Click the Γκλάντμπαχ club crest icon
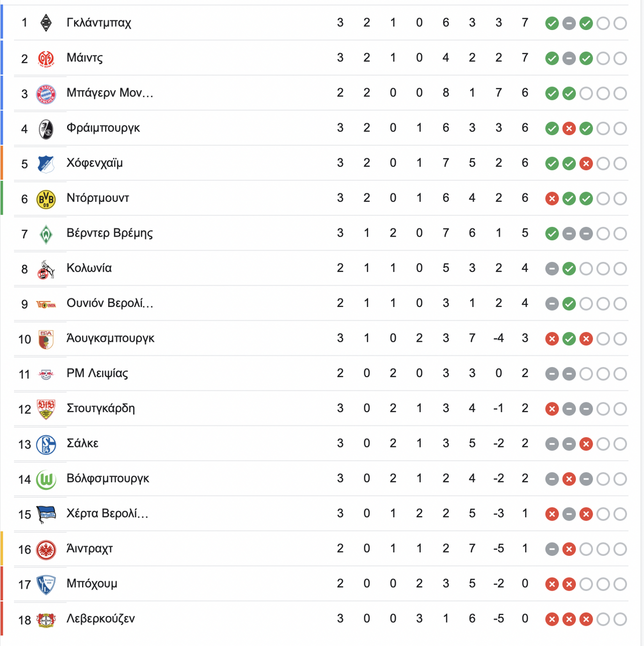This screenshot has height=646, width=644. tap(46, 23)
